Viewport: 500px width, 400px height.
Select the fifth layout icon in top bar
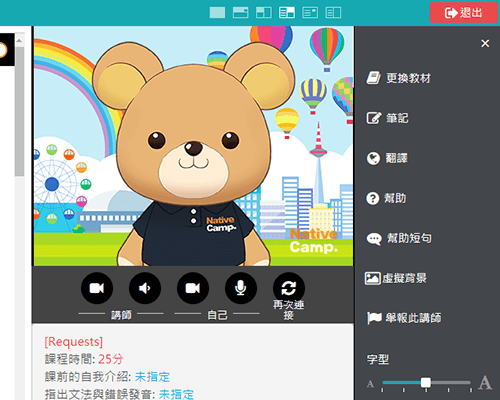tap(310, 13)
